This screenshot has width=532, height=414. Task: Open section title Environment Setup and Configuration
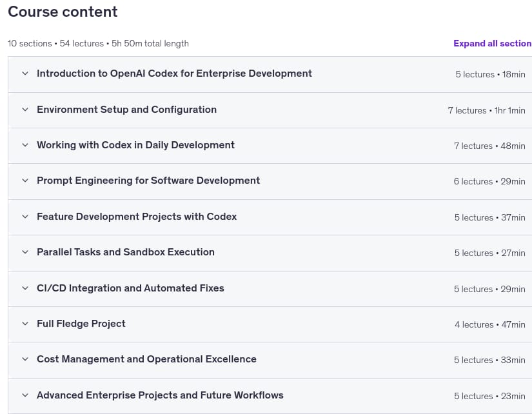point(126,109)
